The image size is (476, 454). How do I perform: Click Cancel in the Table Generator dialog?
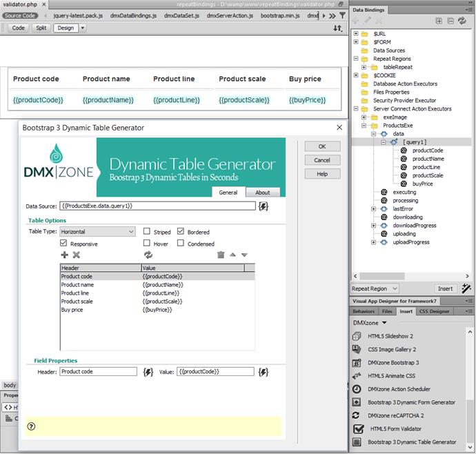(322, 160)
